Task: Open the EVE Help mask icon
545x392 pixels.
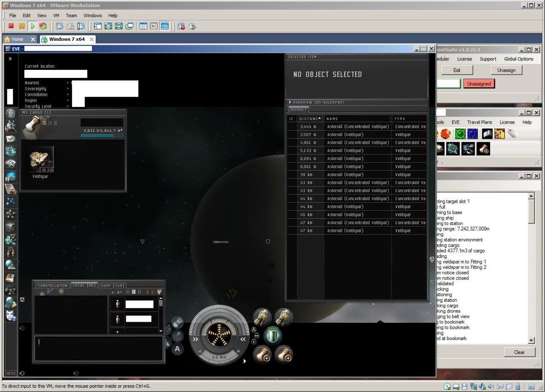Action: pos(11,315)
